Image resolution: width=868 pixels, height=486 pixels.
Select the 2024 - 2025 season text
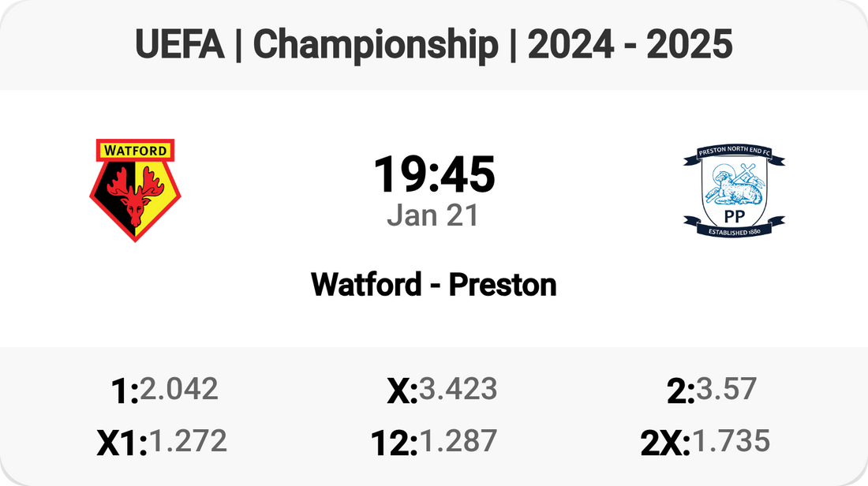click(630, 46)
